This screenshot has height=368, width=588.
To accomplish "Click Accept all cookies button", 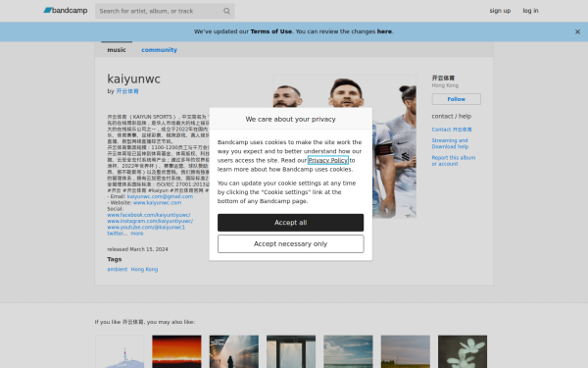I will point(291,223).
